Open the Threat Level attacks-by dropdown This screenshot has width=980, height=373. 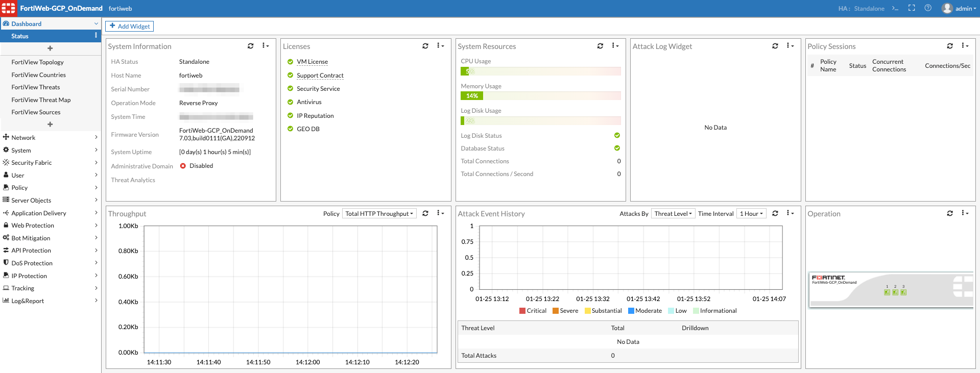(673, 214)
